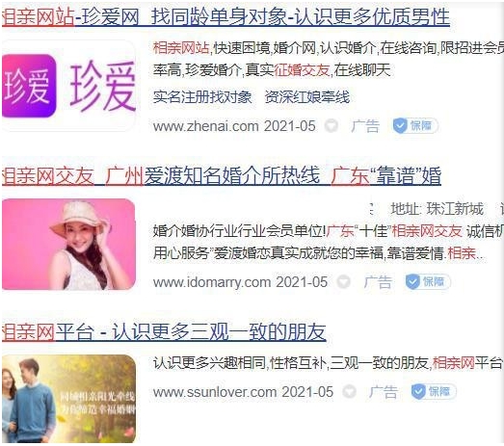This screenshot has width=504, height=446.
Task: Click 保障 shield badge on idomarry result
Action: tap(428, 282)
